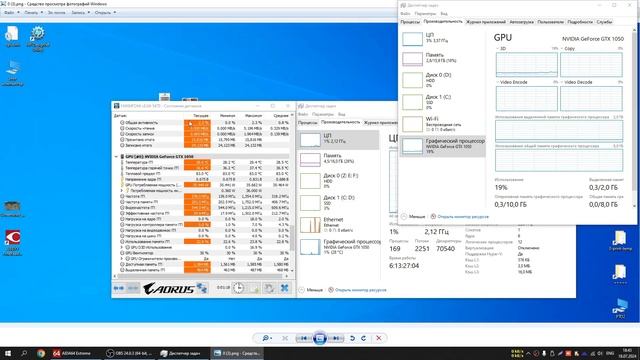Open Вид menu in front Task Manager
640x360 pixels.
pyautogui.click(x=444, y=14)
